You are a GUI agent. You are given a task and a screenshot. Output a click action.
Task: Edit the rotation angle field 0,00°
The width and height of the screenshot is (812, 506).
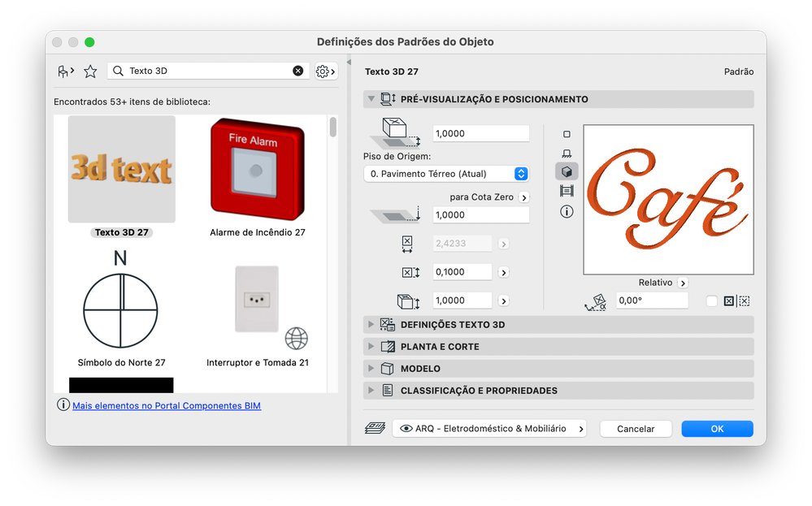pyautogui.click(x=652, y=300)
